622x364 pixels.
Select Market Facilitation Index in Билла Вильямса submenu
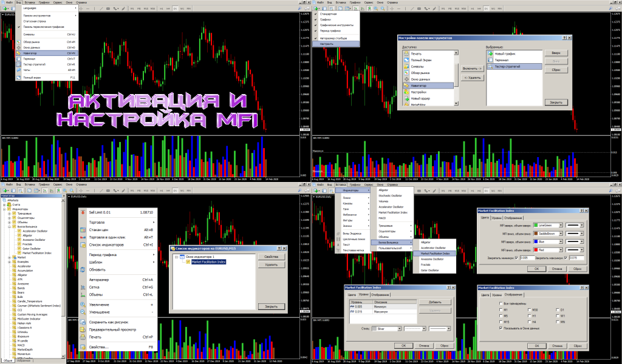(435, 254)
